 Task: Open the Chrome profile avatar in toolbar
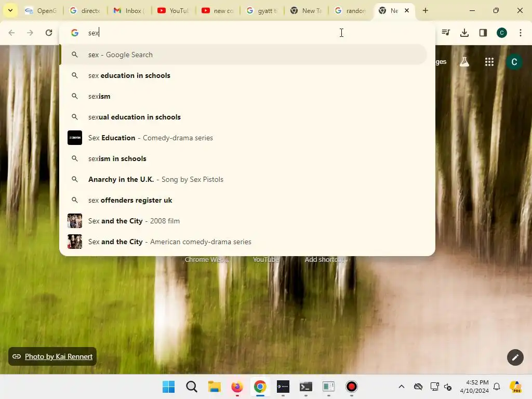[x=502, y=33]
